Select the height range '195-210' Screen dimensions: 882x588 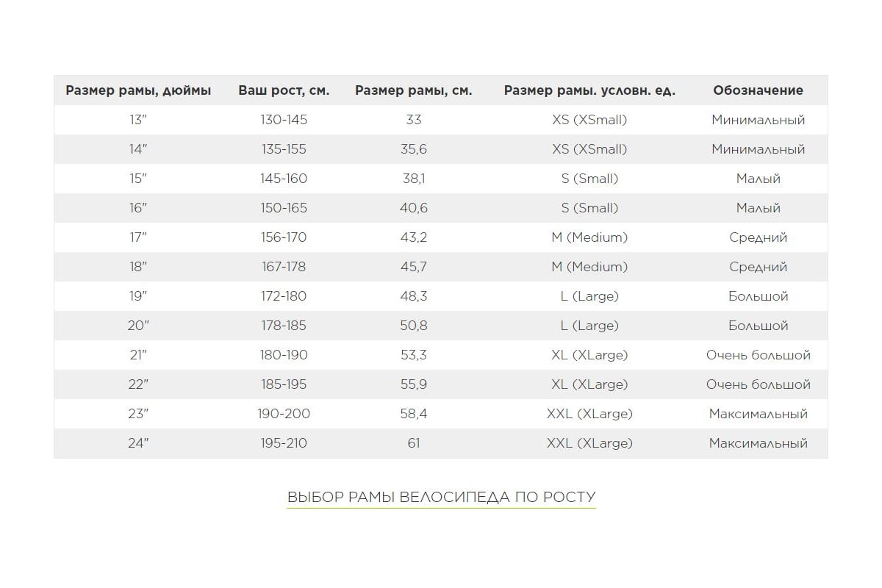tap(284, 443)
